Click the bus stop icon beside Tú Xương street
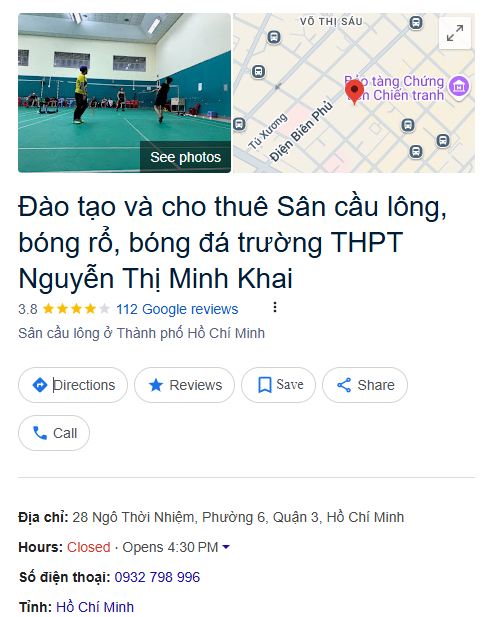The image size is (496, 617). coord(239,124)
